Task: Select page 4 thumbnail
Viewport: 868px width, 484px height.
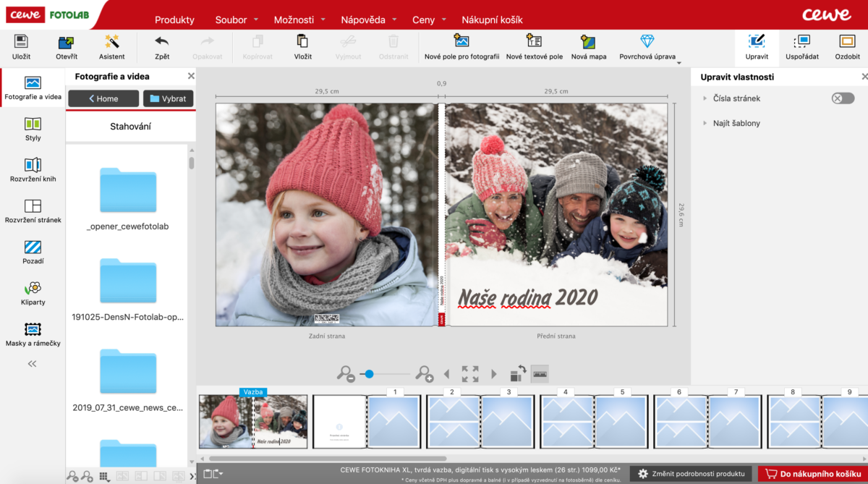Action: (566, 422)
